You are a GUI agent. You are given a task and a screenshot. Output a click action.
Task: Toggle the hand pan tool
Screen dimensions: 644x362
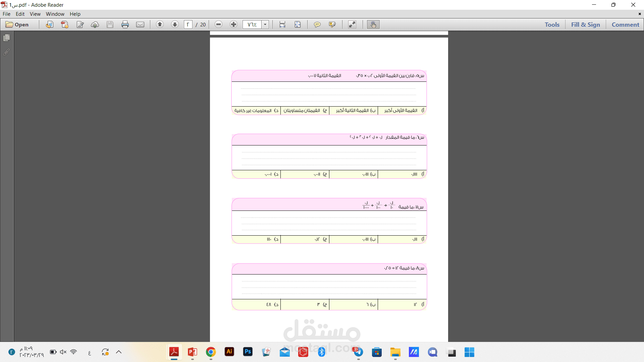pos(373,24)
